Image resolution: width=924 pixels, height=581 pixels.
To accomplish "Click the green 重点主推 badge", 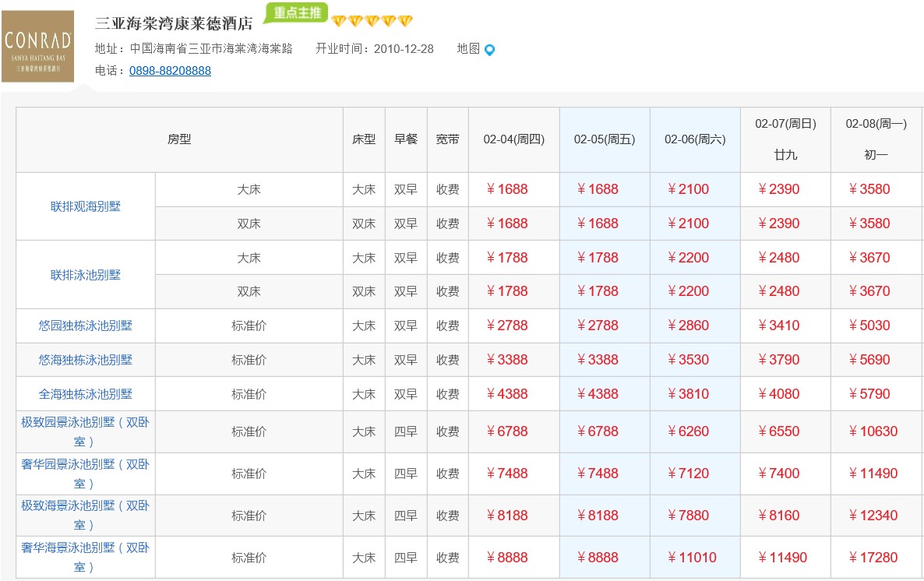I will tap(296, 13).
